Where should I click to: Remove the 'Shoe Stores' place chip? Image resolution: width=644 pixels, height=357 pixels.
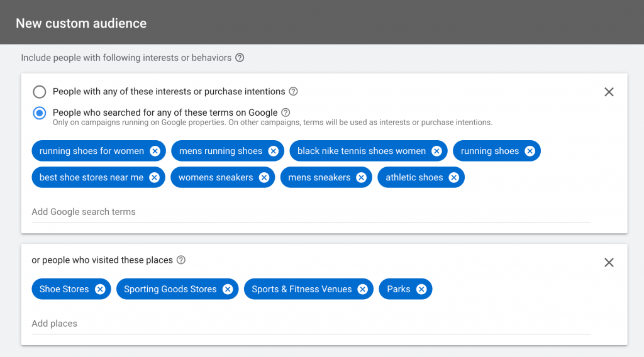[99, 289]
